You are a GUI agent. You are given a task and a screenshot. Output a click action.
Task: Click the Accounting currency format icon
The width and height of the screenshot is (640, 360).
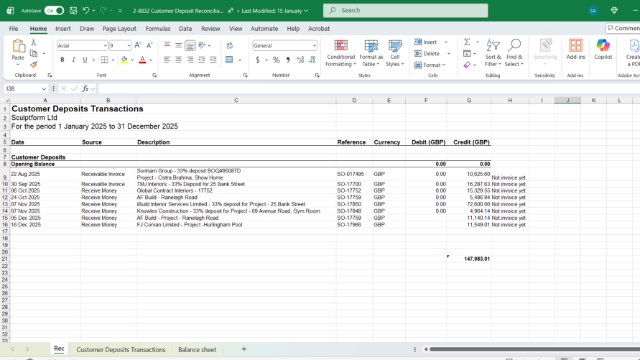pos(258,60)
